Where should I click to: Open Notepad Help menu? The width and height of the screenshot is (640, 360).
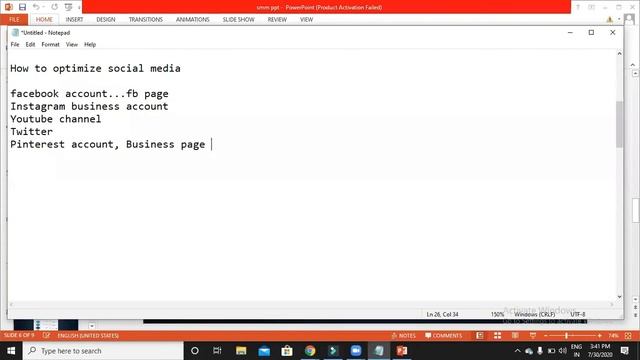click(90, 44)
